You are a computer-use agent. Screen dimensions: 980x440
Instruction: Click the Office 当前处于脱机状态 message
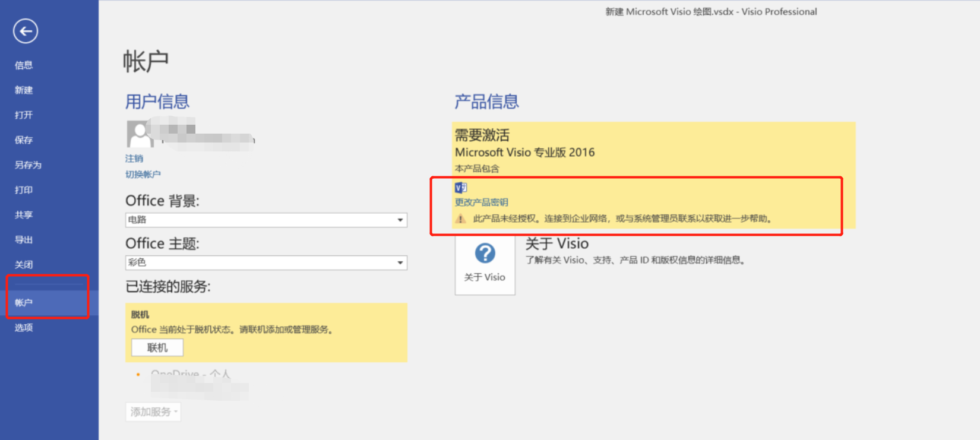(x=232, y=330)
